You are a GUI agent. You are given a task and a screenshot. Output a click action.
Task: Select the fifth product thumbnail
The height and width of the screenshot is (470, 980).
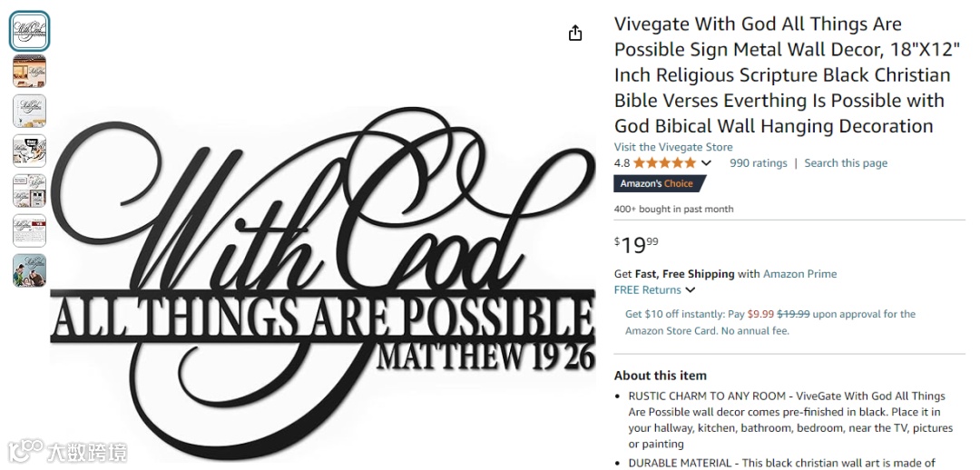(29, 191)
